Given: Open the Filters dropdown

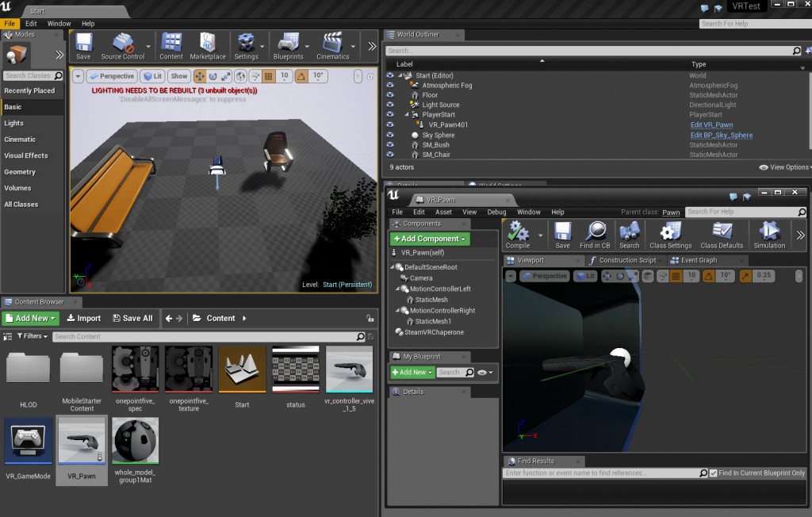Looking at the screenshot, I should [x=32, y=336].
